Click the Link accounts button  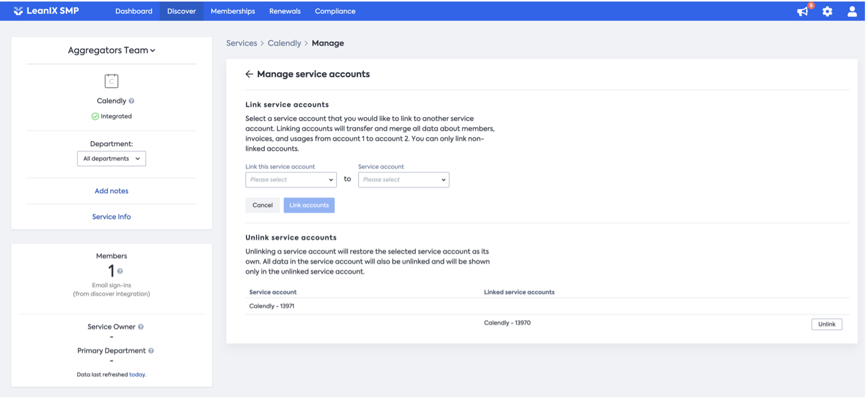(309, 205)
